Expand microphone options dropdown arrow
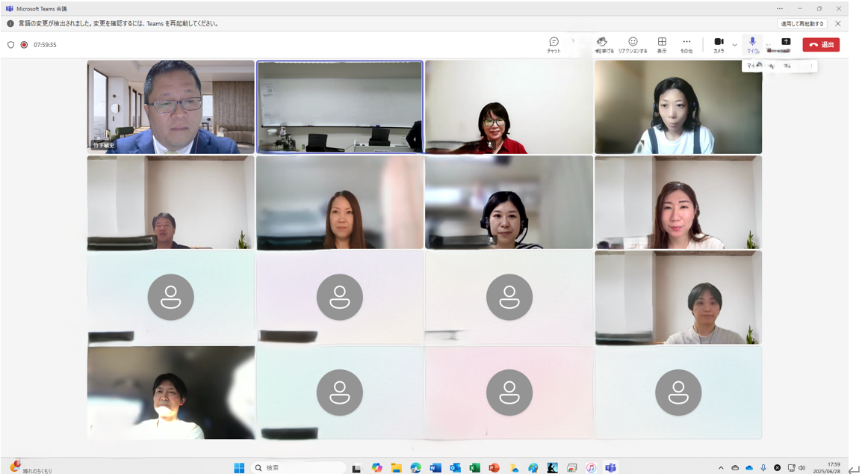The width and height of the screenshot is (868, 474). pos(768,45)
